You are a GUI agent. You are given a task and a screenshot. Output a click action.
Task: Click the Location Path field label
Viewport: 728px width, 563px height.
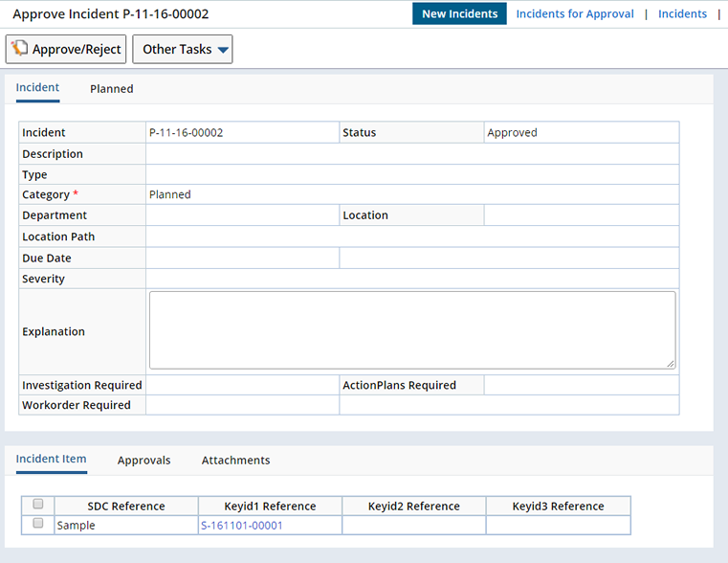(58, 236)
